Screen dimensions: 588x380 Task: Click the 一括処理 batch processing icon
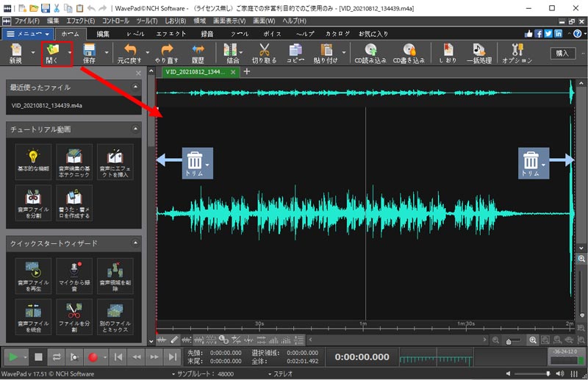479,51
